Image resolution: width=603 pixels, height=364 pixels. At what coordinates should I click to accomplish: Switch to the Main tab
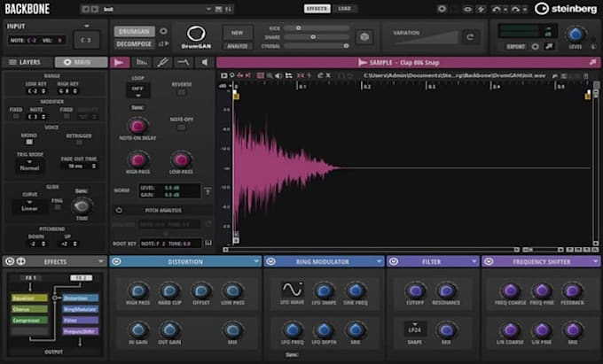[82, 62]
